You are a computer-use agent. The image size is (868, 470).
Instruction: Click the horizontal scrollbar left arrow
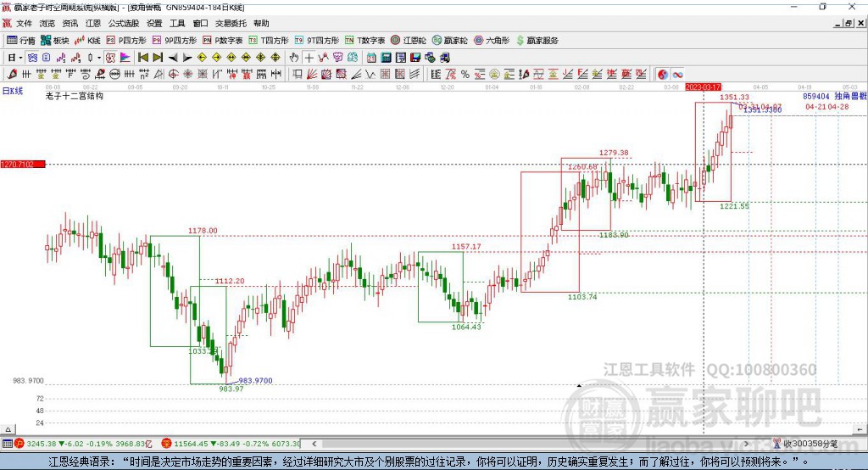pos(314,444)
